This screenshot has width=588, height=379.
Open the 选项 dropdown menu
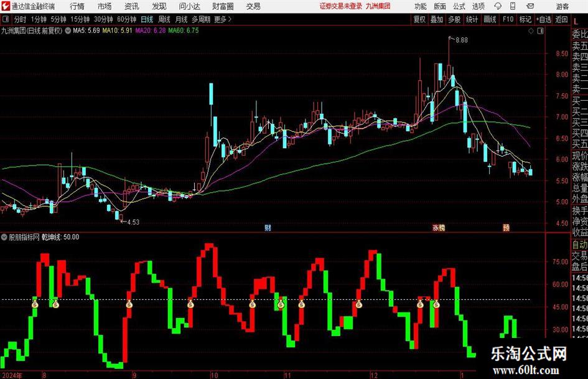[x=478, y=6]
